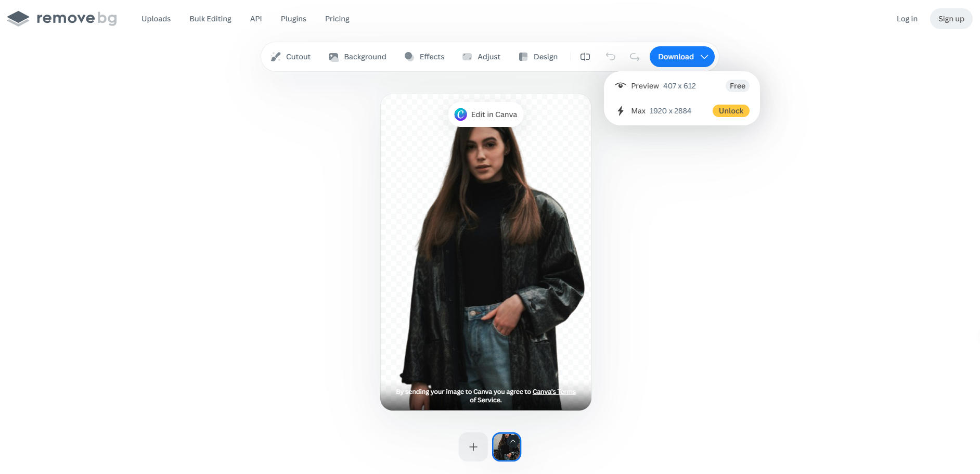980x474 pixels.
Task: Toggle the before/after compare view
Action: 585,57
